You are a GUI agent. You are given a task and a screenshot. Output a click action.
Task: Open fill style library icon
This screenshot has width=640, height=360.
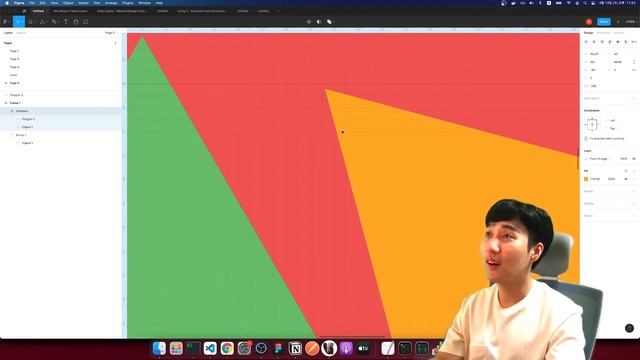(x=626, y=171)
